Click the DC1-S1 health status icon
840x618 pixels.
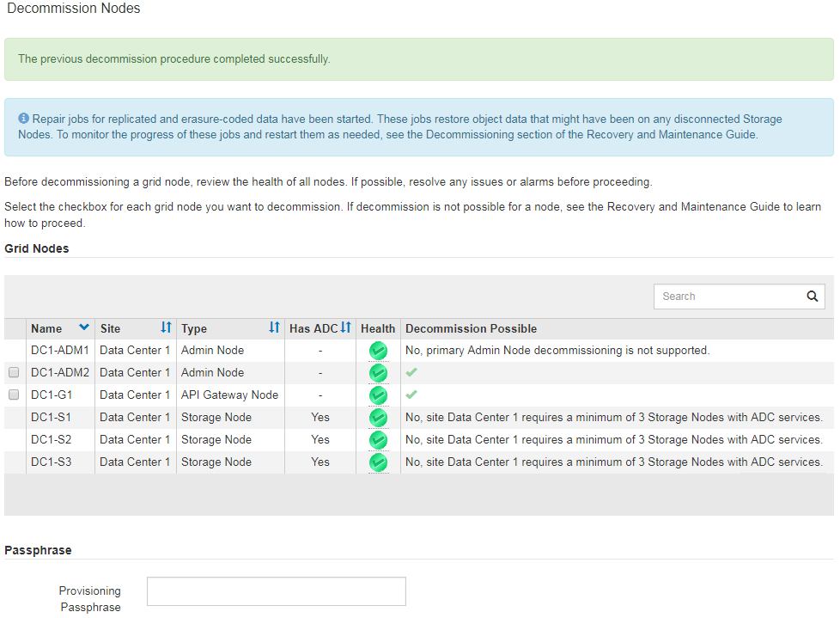point(378,418)
